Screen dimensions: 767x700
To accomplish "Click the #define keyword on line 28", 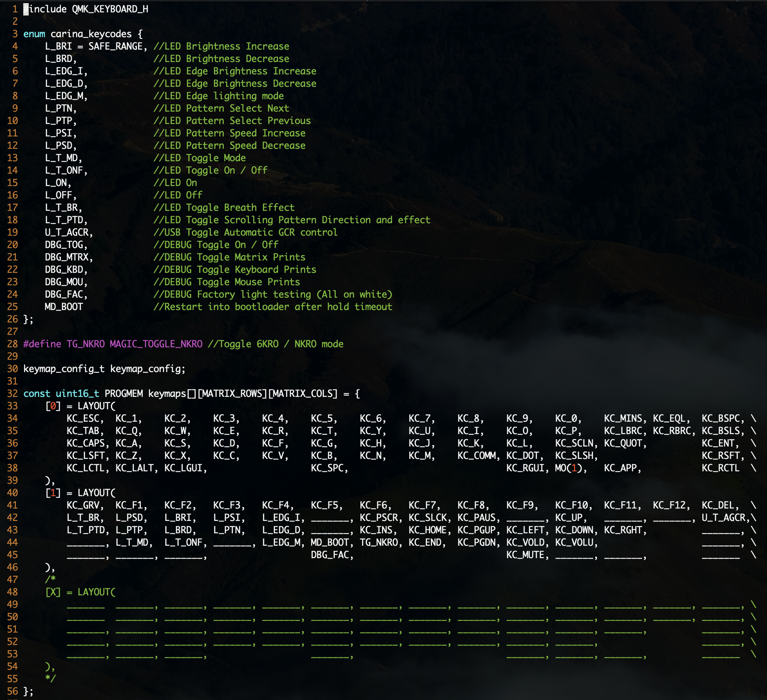I will coord(42,344).
